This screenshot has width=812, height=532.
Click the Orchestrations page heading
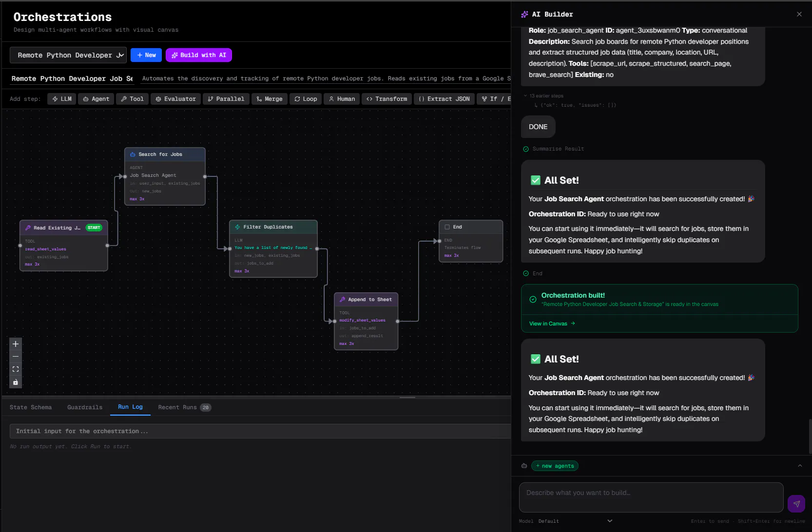(62, 17)
